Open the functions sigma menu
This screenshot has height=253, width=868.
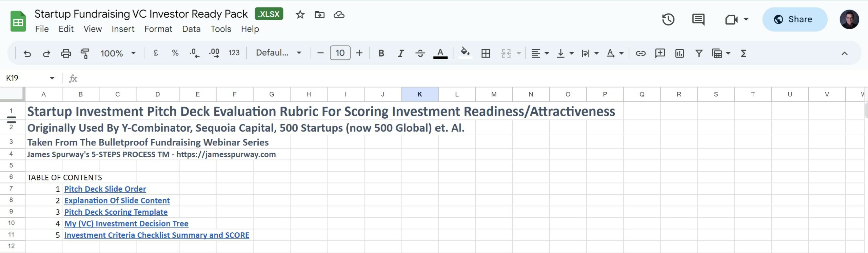pyautogui.click(x=744, y=53)
